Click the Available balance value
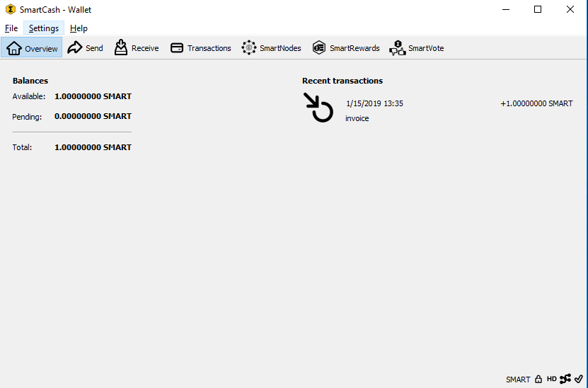588x388 pixels. [x=93, y=96]
